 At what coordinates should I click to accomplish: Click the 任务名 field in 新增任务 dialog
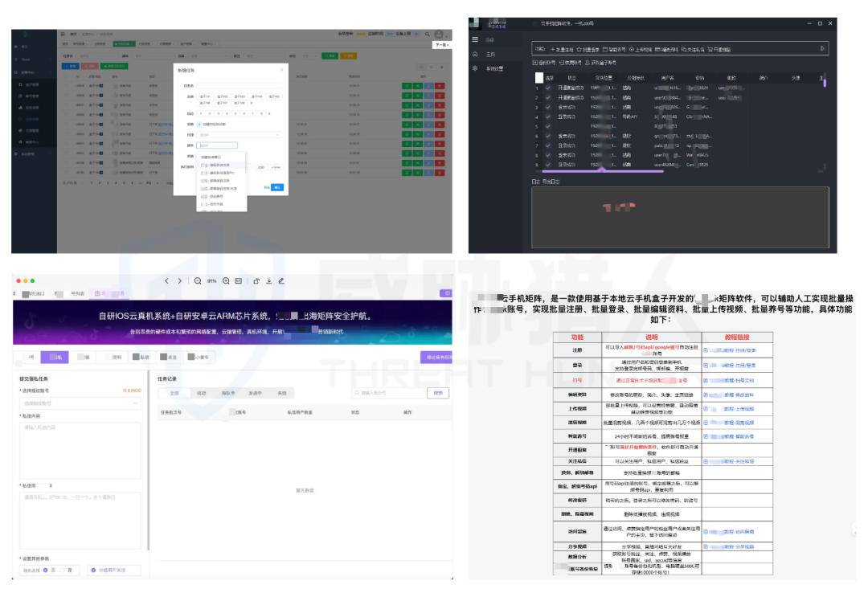pos(240,86)
